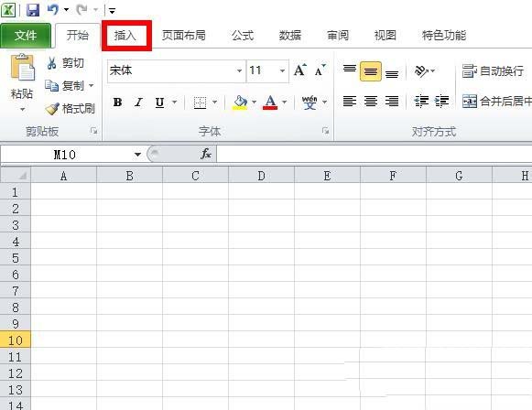Viewport: 532px width, 410px height.
Task: Apply the red Font Color
Action: (x=270, y=102)
